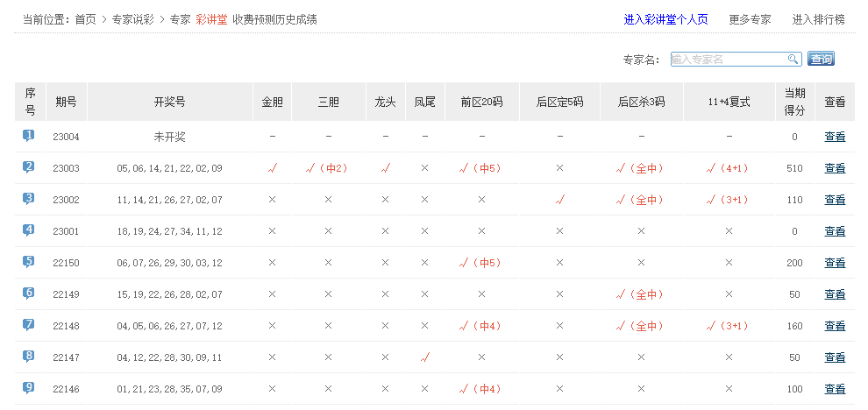Viewport: 868px width, 410px height.
Task: Click the 当期得分 column header
Action: (x=794, y=102)
